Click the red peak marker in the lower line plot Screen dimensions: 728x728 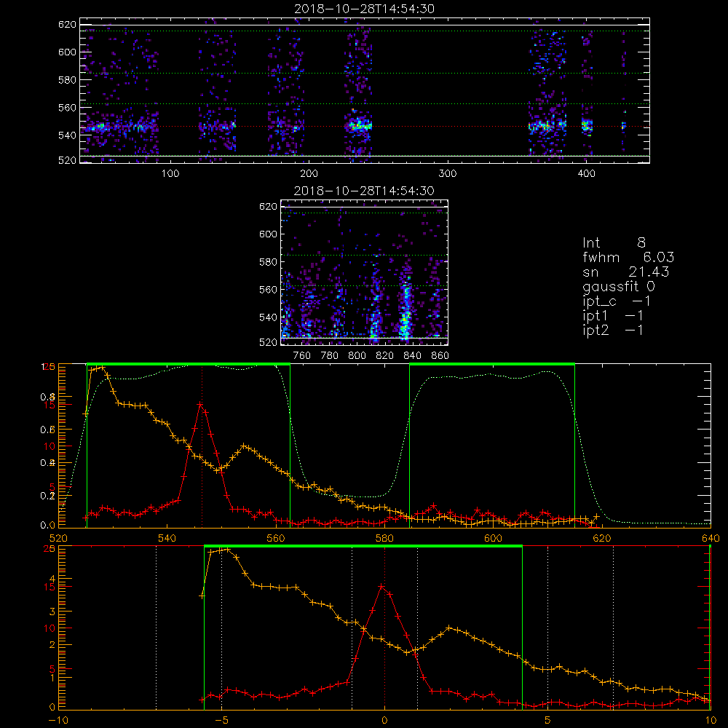(381, 586)
